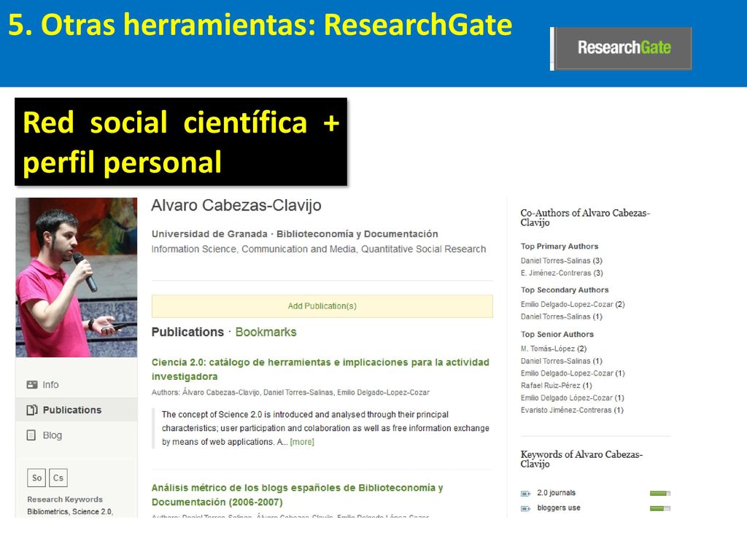Click the bloggers use relevance bar
The height and width of the screenshot is (560, 747).
tap(659, 508)
